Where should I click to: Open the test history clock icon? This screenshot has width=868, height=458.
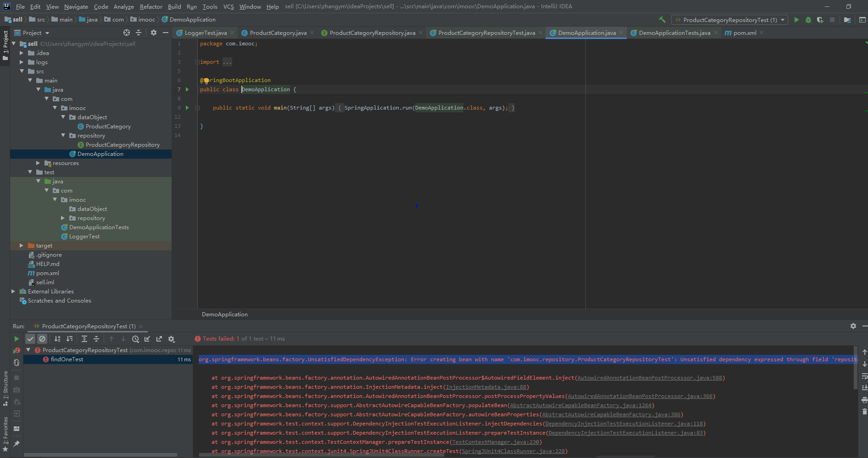135,339
